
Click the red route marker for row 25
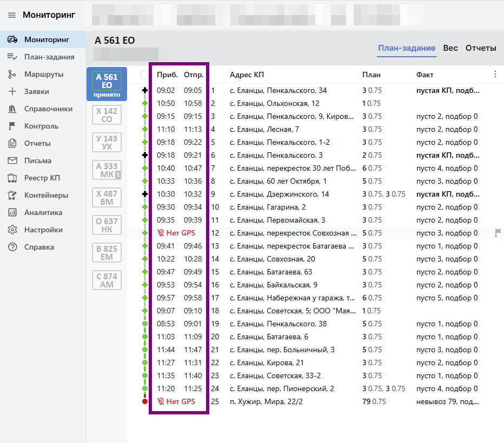[144, 401]
